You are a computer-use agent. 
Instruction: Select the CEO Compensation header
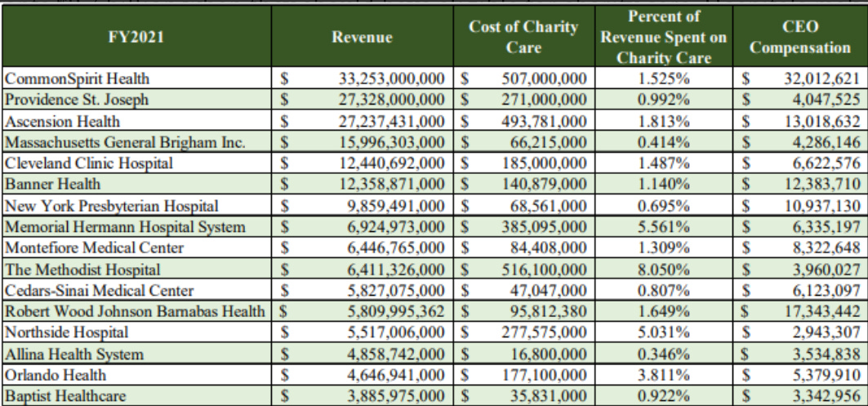click(800, 37)
